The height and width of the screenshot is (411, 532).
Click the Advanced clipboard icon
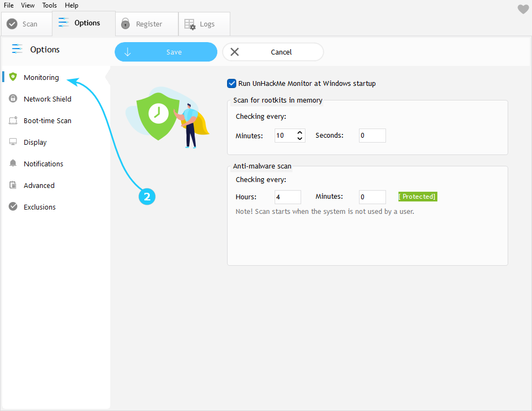pyautogui.click(x=13, y=185)
